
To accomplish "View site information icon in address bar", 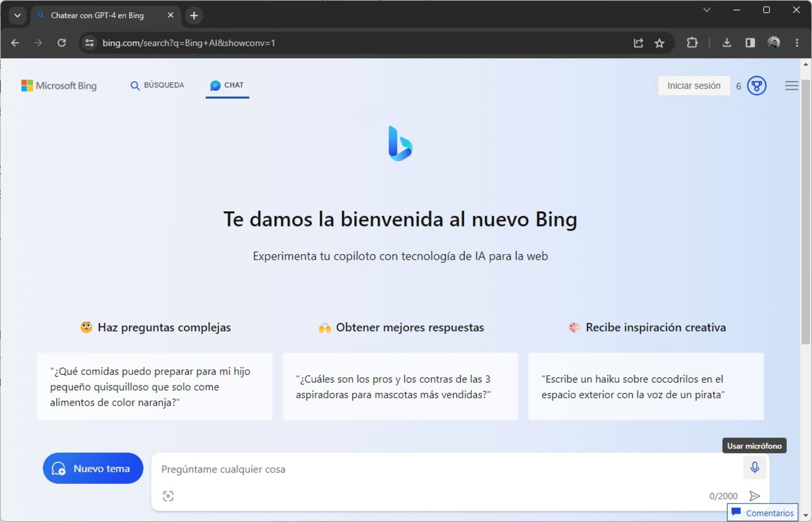I will [90, 43].
